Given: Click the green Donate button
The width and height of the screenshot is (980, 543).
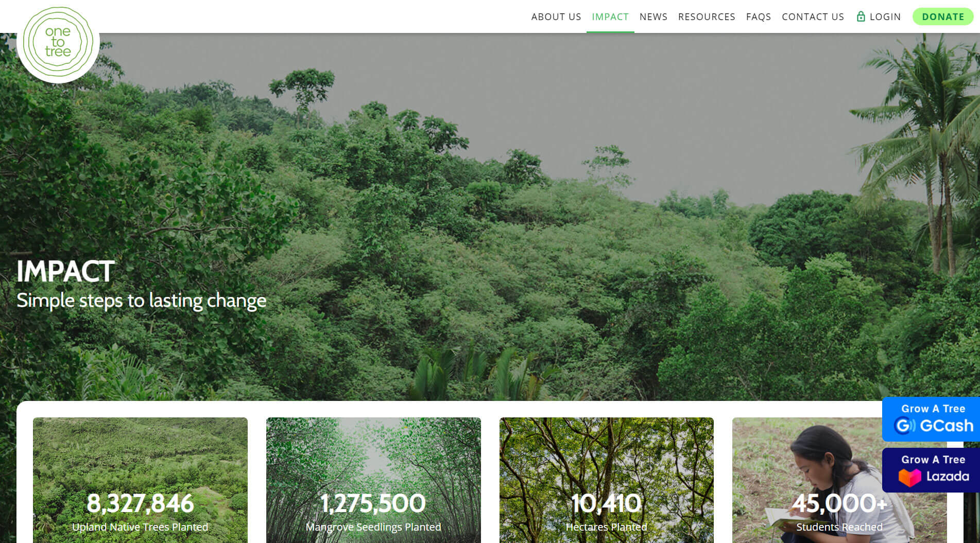Looking at the screenshot, I should 943,16.
